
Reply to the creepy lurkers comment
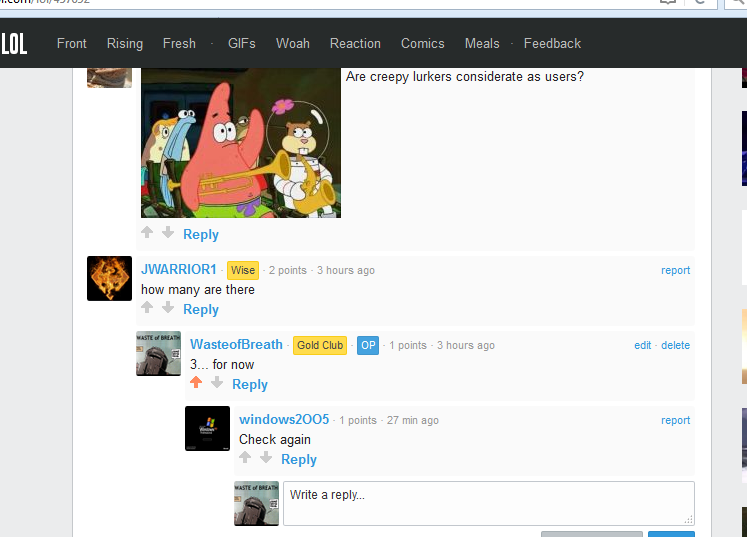[201, 234]
